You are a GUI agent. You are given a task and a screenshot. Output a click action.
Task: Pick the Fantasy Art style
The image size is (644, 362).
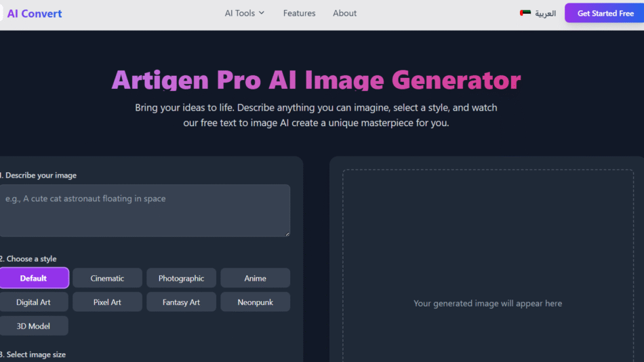[x=181, y=302]
